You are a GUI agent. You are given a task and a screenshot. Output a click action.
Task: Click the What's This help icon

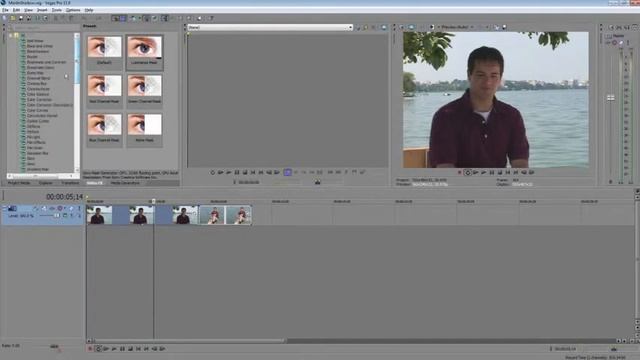[211, 18]
